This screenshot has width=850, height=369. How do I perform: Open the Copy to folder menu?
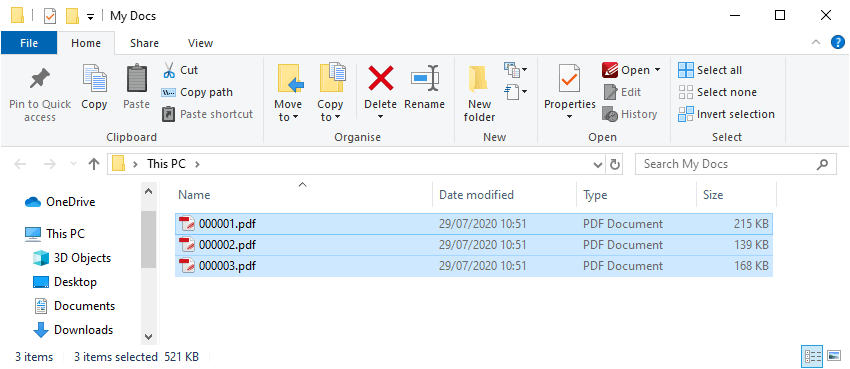[x=330, y=93]
